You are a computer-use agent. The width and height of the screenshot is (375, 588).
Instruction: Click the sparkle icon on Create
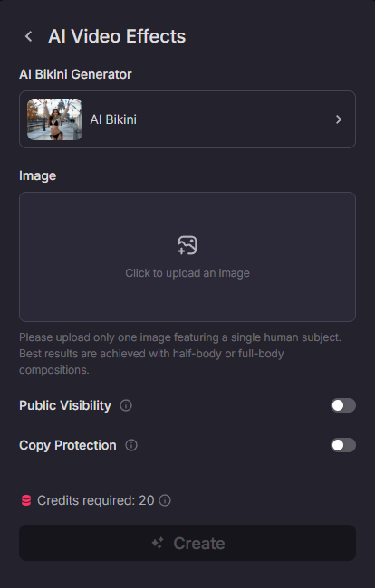click(x=158, y=543)
